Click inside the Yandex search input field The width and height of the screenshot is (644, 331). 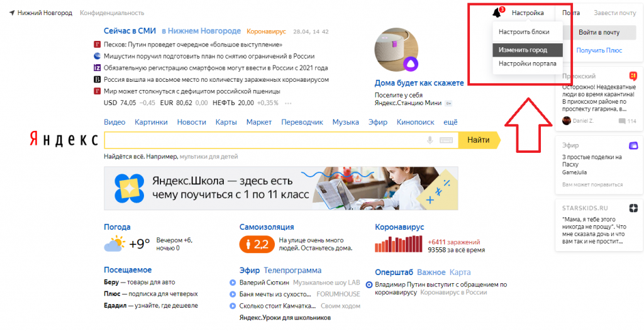pyautogui.click(x=264, y=140)
